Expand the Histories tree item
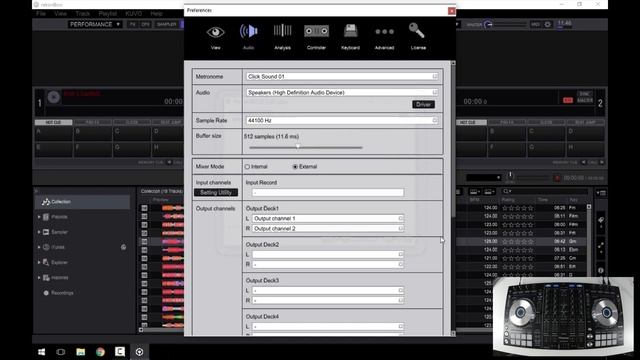This screenshot has height=360, width=640. [39, 278]
